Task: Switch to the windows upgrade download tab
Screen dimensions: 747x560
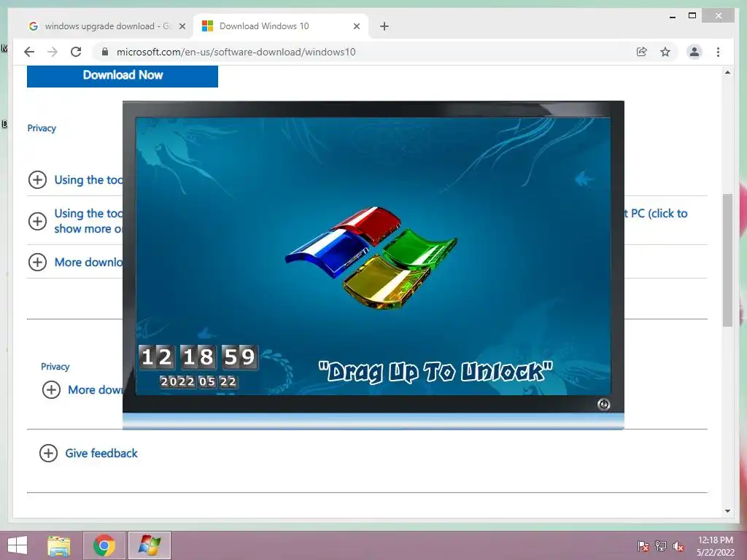Action: [106, 26]
